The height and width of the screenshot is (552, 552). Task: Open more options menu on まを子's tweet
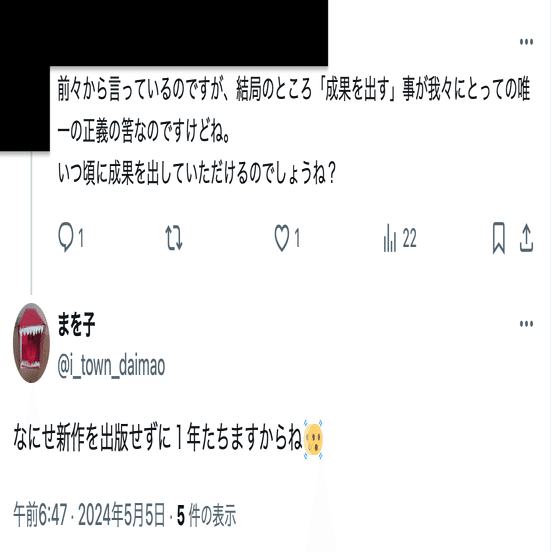tap(526, 324)
